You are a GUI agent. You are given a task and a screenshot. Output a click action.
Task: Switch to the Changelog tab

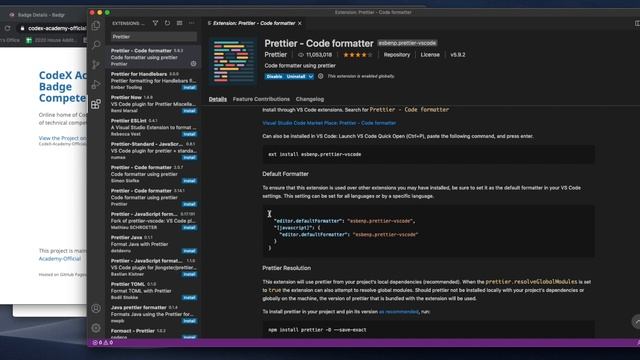point(310,99)
